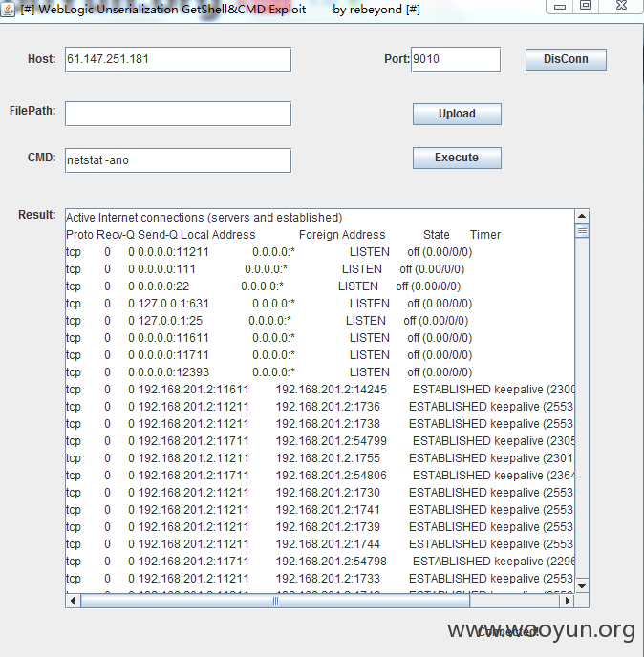Viewport: 644px width, 657px height.
Task: Focus the CMD input field
Action: coord(178,160)
